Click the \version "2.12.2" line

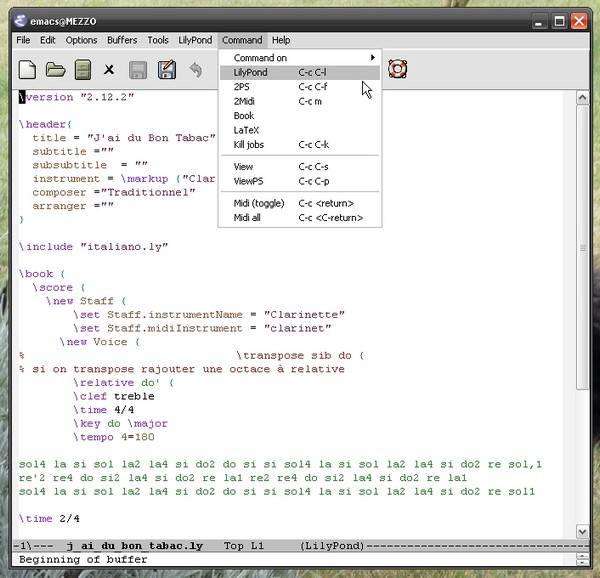pos(77,97)
